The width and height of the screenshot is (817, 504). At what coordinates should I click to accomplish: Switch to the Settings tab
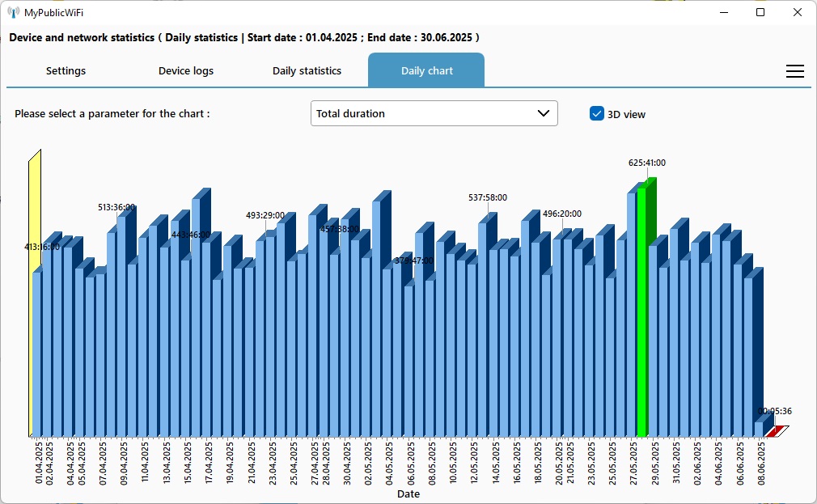pos(66,71)
